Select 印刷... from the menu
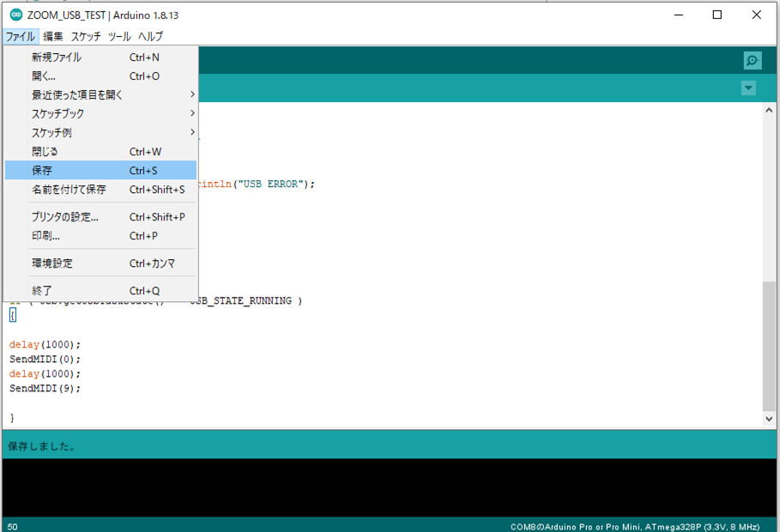780x532 pixels. (x=101, y=236)
